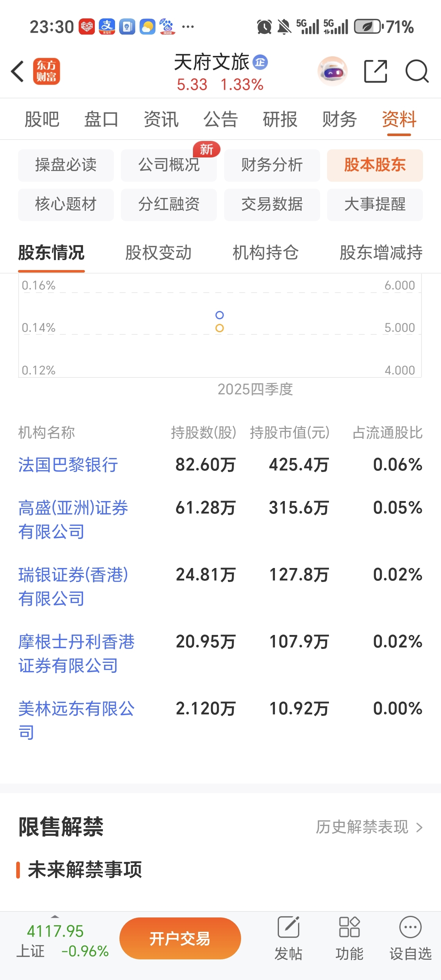This screenshot has height=980, width=441.
Task: Tap the 未来解禁事项 heading
Action: pyautogui.click(x=85, y=870)
